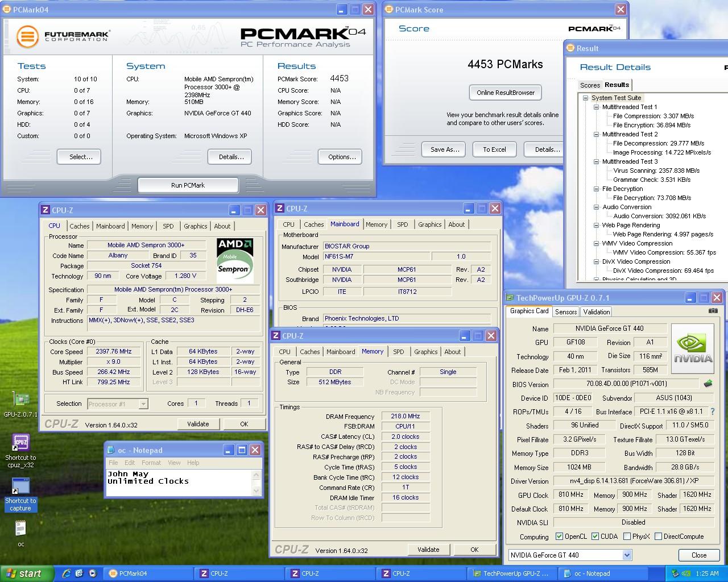Open the Sensors tab in GPU-Z
728x582 pixels.
566,311
